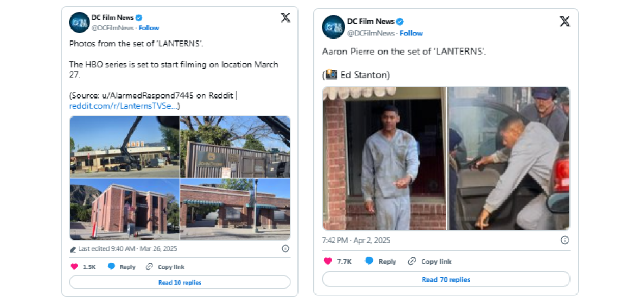Screen dimensions: 644x304
Task: Click the copy link chain icon, right tweet
Action: pyautogui.click(x=412, y=261)
